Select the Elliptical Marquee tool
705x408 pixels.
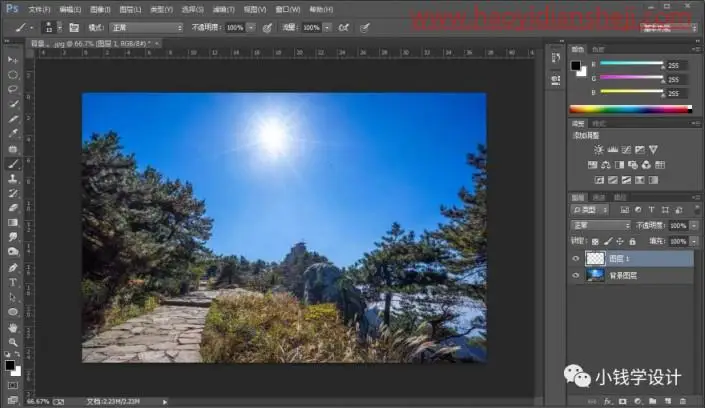(x=13, y=75)
